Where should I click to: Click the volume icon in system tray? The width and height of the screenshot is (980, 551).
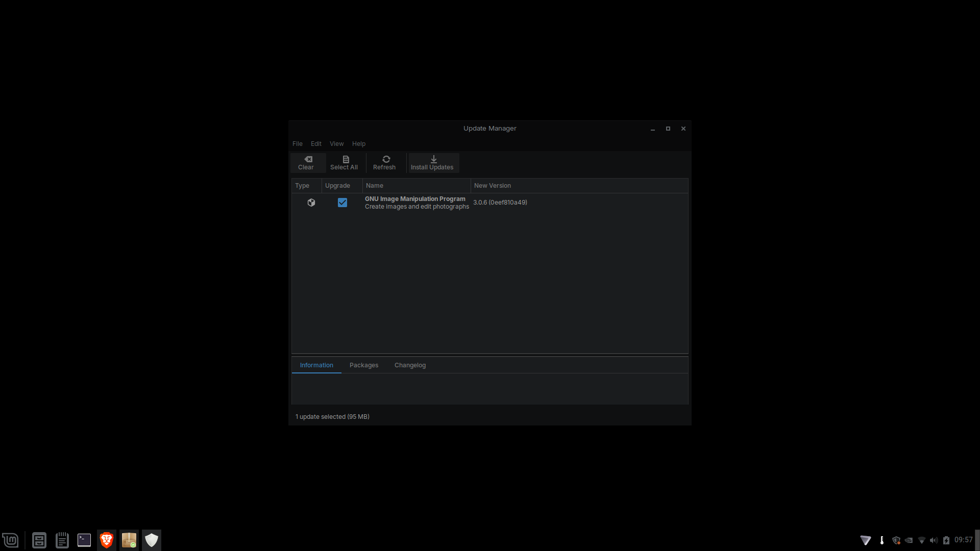(934, 540)
